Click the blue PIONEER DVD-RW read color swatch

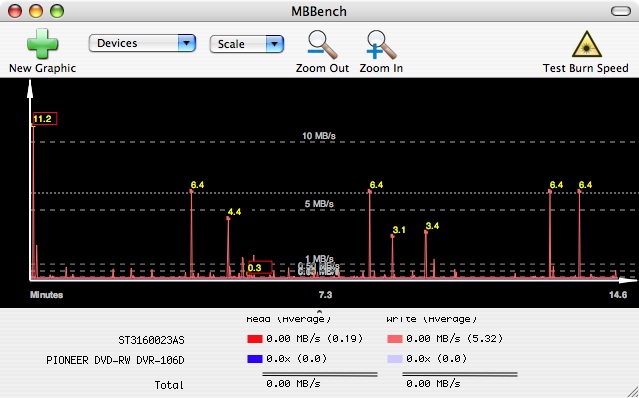(255, 359)
